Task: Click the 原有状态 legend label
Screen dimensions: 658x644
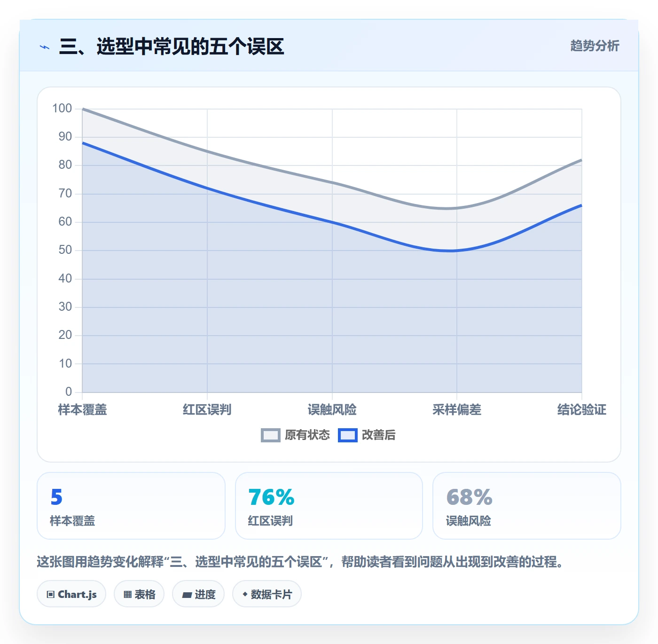Action: [x=307, y=435]
